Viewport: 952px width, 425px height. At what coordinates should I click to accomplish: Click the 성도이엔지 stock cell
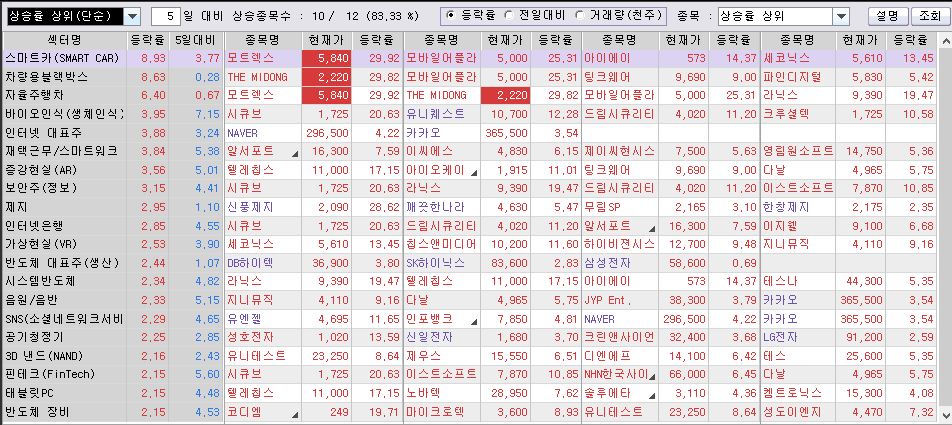click(x=798, y=412)
